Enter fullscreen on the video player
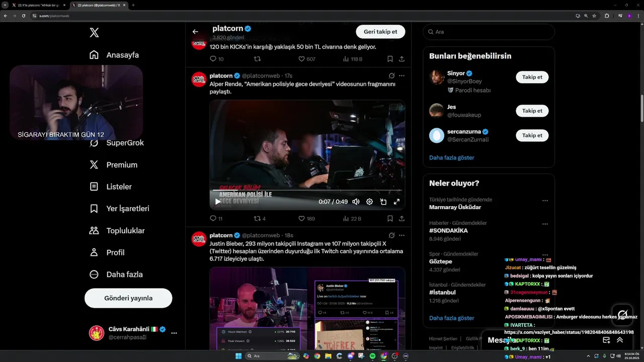 click(x=396, y=202)
